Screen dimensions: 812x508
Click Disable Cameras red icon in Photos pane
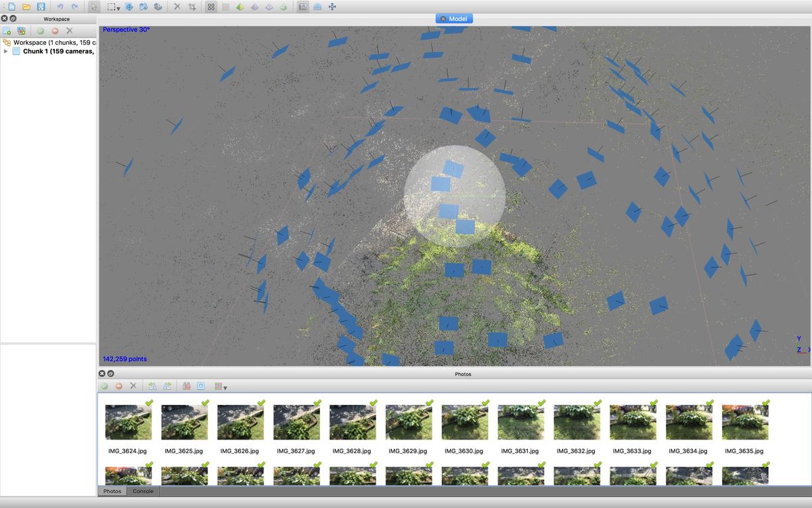(118, 386)
